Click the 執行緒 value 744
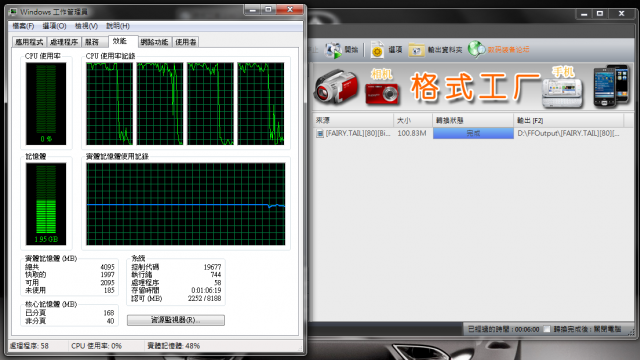The height and width of the screenshot is (360, 640). (216, 275)
